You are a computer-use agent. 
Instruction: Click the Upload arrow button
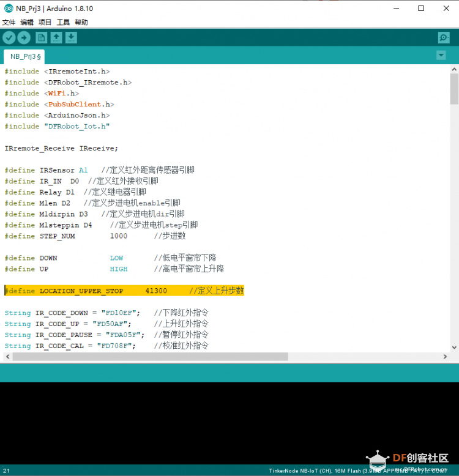24,38
